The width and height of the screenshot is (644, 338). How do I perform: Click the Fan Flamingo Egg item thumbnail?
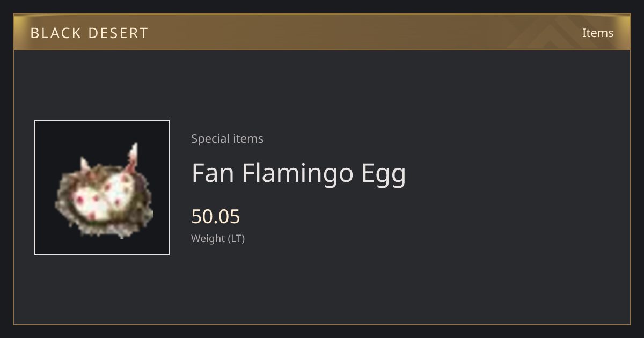(102, 187)
